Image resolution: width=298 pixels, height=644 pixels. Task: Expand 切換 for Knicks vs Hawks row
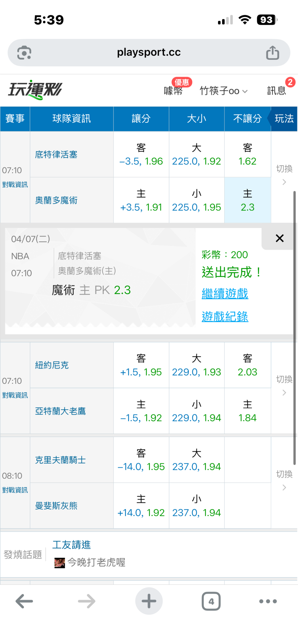[x=284, y=385]
